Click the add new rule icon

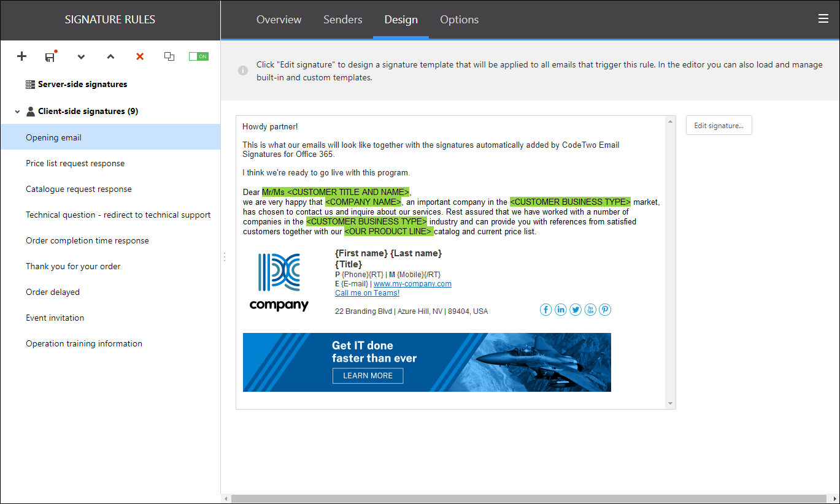(x=21, y=56)
